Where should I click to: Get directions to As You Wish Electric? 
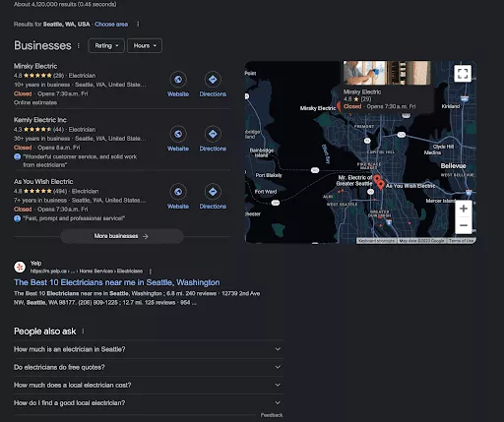point(213,192)
